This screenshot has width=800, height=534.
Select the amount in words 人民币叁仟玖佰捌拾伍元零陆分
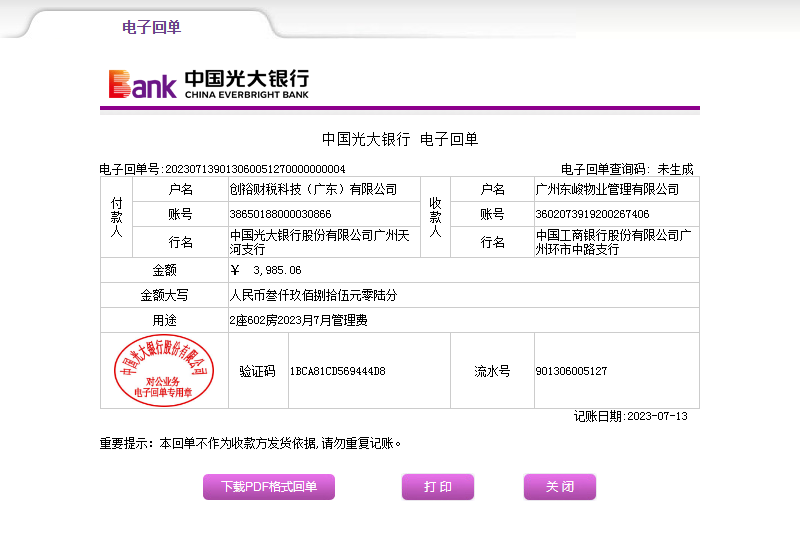313,296
